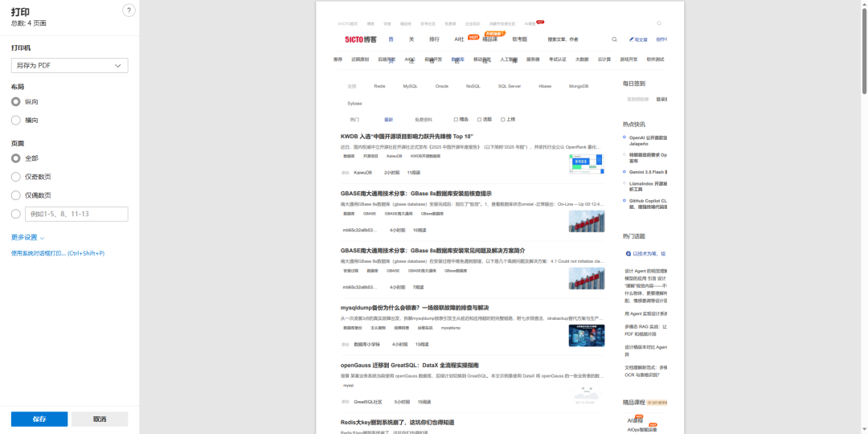Switch to 最新 sort tab
Screen dimensions: 868x434
[x=389, y=120]
